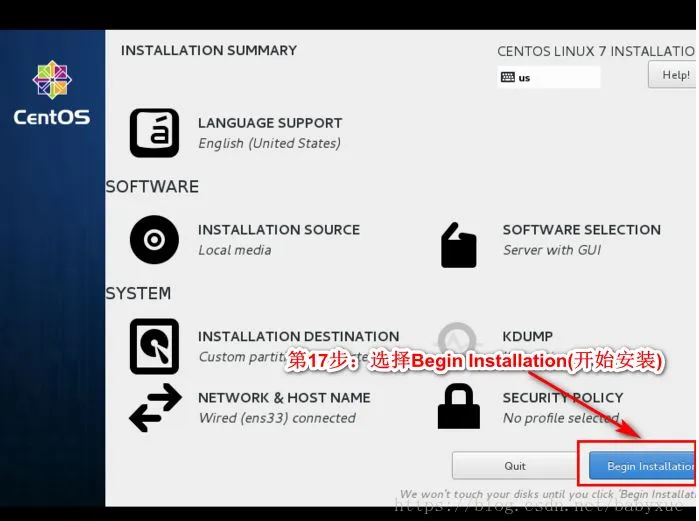This screenshot has width=699, height=521.
Task: Open NETWORK & HOST NAME label
Action: point(284,398)
